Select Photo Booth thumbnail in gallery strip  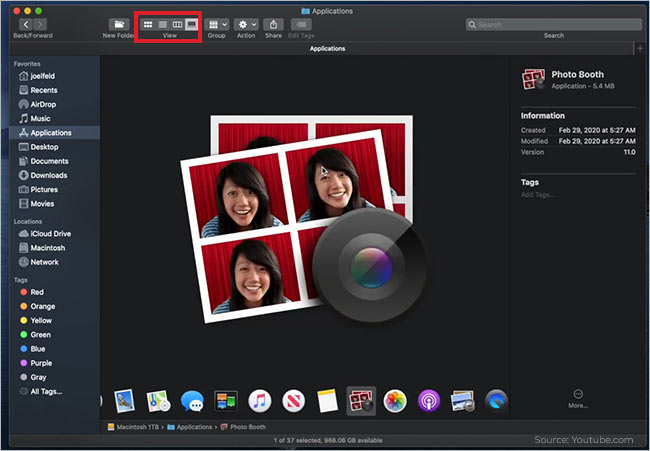point(361,401)
